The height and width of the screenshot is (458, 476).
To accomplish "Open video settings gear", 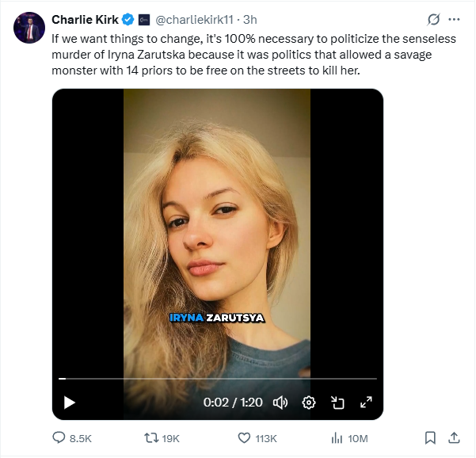I will [x=309, y=403].
